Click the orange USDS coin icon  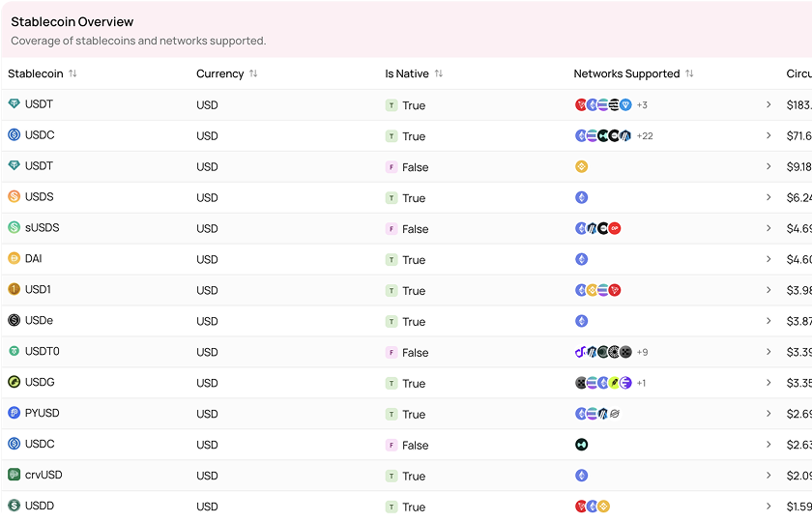14,196
